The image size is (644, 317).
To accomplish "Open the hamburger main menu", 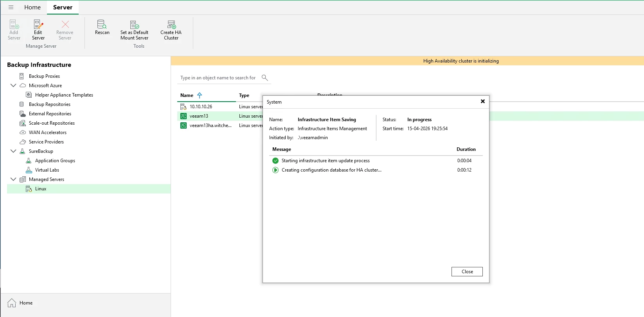I will click(x=11, y=7).
